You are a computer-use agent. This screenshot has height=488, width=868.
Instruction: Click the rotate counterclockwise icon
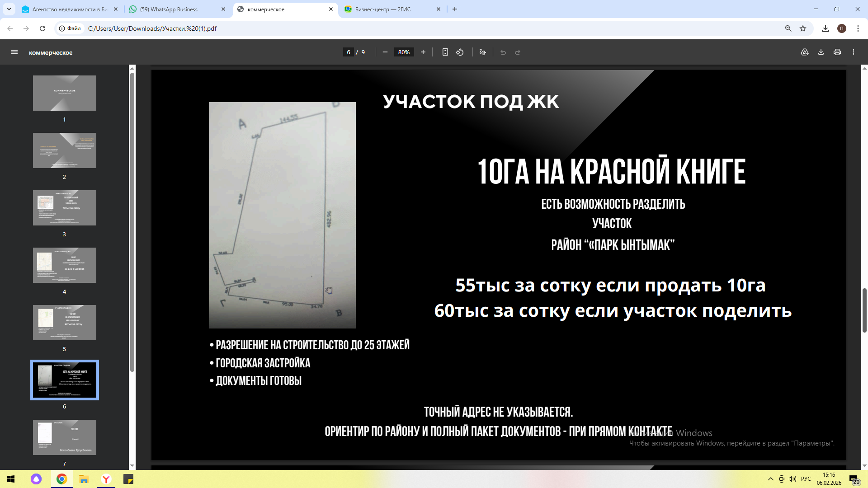460,52
